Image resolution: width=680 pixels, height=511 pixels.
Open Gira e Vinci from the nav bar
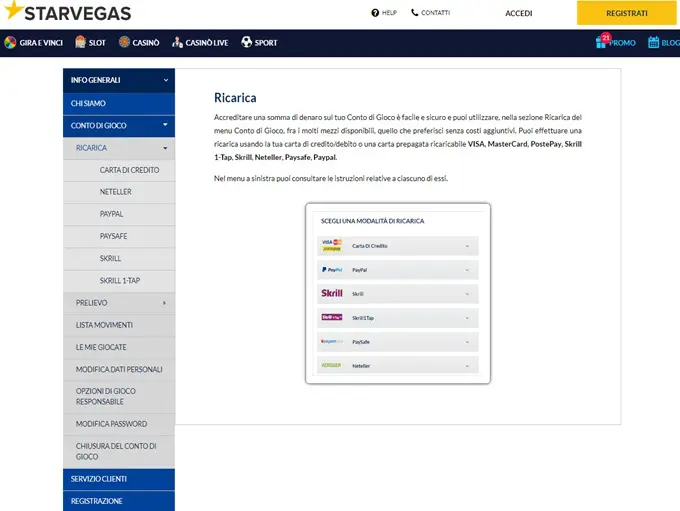click(x=34, y=43)
